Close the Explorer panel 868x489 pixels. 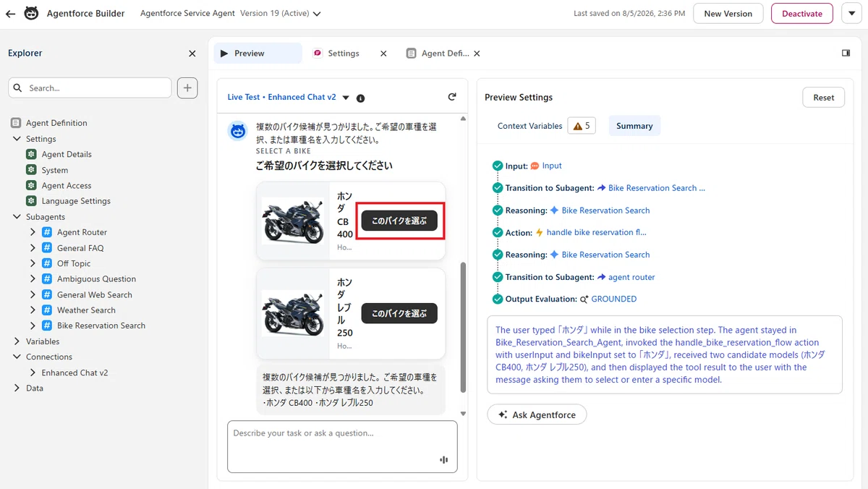[192, 54]
